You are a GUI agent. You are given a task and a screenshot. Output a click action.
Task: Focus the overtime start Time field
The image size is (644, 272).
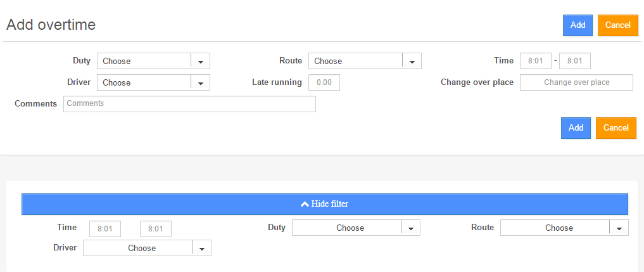click(x=536, y=61)
